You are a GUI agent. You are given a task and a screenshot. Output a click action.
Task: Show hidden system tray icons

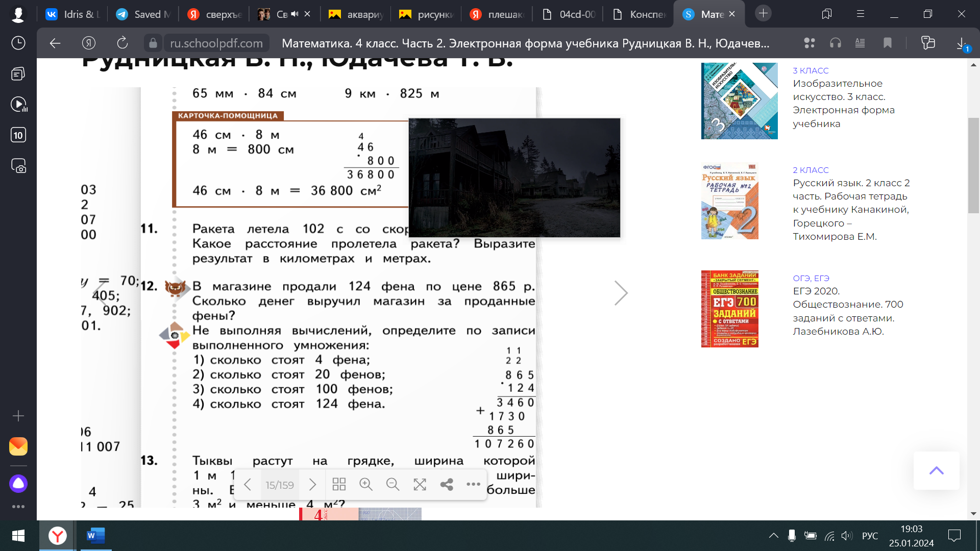tap(774, 536)
